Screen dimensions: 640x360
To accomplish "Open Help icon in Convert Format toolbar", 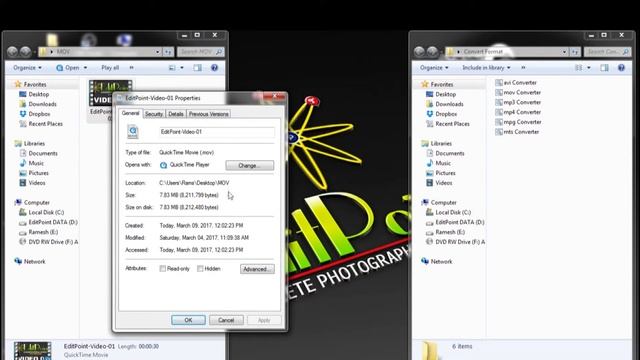I will click(x=621, y=68).
